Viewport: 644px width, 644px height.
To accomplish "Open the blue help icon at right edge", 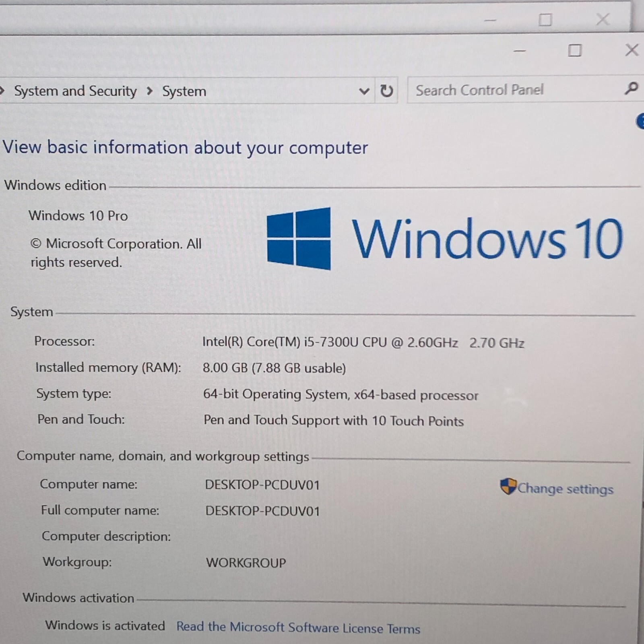I will [x=640, y=121].
